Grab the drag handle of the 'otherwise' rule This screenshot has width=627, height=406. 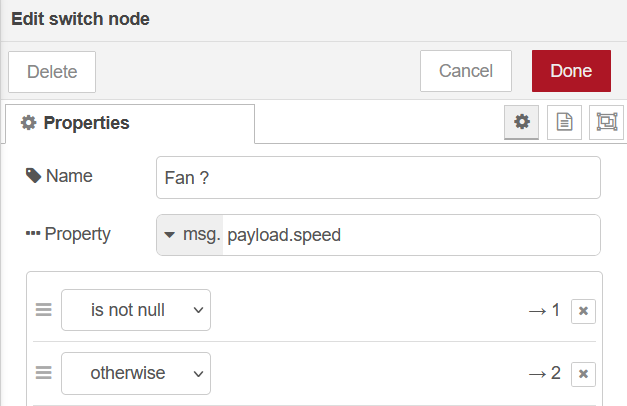(44, 373)
